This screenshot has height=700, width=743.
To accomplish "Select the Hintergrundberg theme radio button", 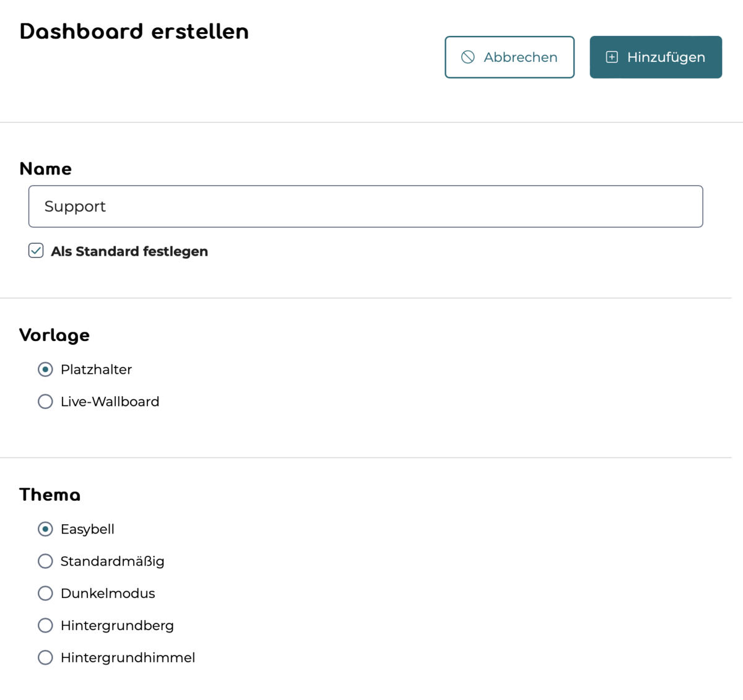I will pos(45,626).
